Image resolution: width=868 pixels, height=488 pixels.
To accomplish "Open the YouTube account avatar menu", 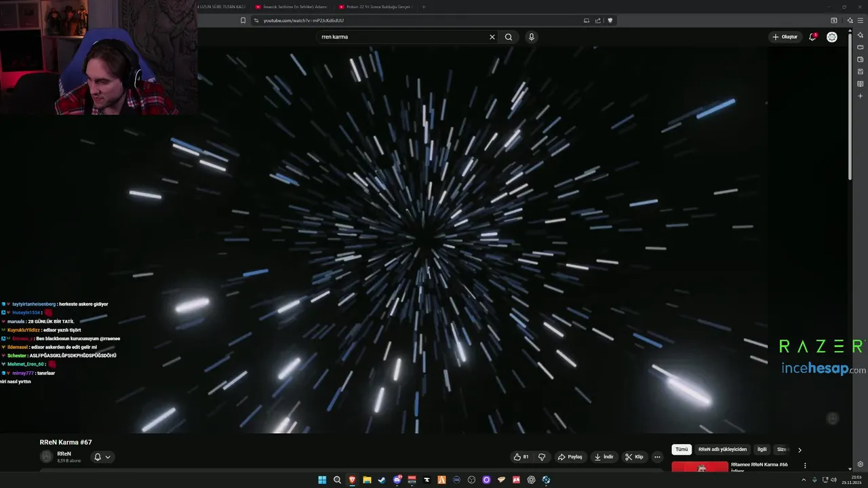I will [832, 37].
